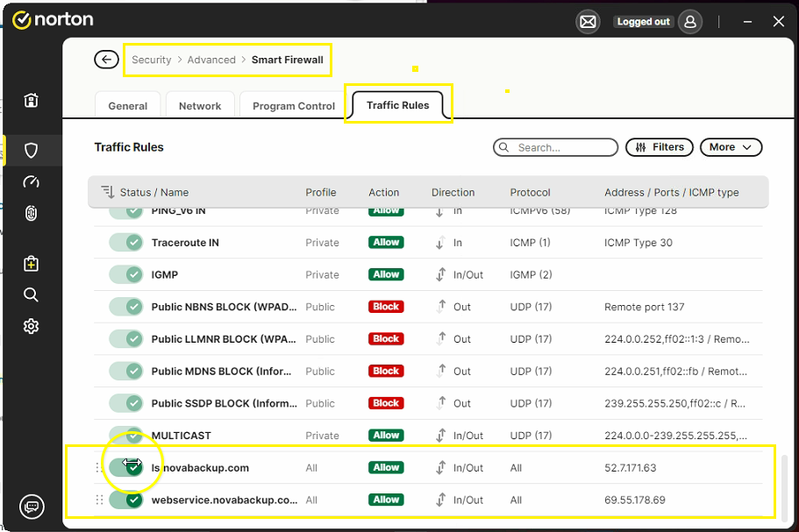
Task: Click the Block badge in Public SSDP row
Action: 386,403
